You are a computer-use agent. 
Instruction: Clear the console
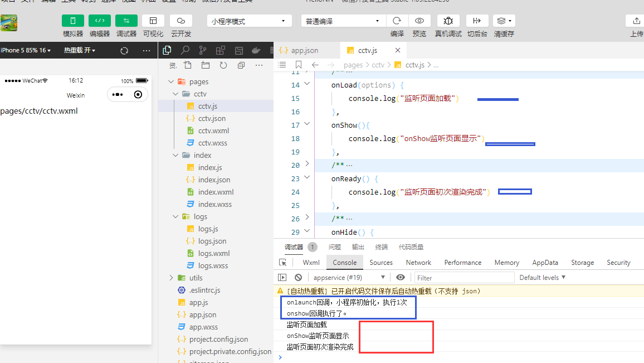point(299,278)
